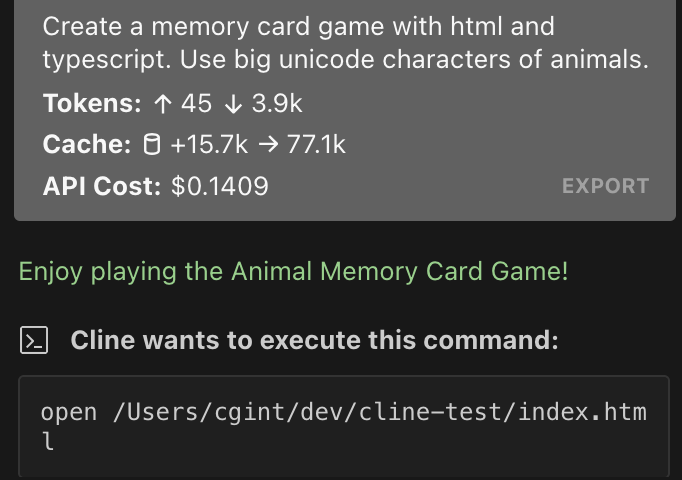Viewport: 682px width, 480px height.
Task: Click the Cache database cylinder icon
Action: tap(152, 145)
